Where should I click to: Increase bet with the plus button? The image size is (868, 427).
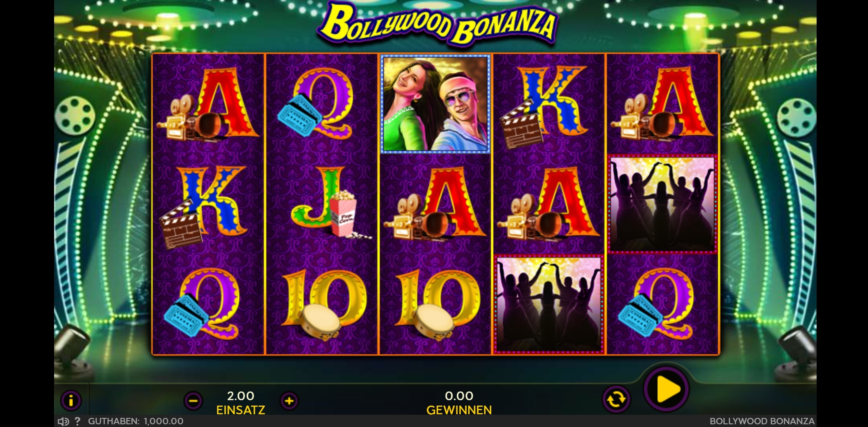coord(289,401)
